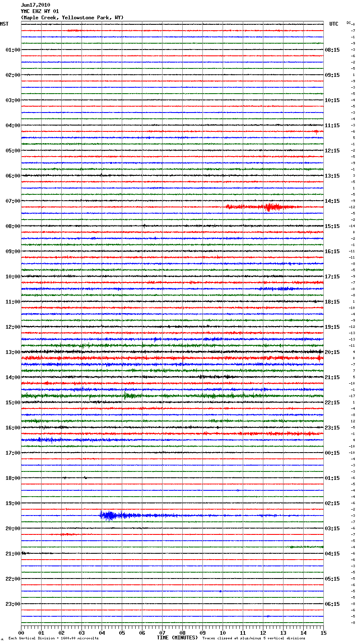Click the 00:15 UTC time label
The width and height of the screenshot is (357, 644).
(332, 453)
